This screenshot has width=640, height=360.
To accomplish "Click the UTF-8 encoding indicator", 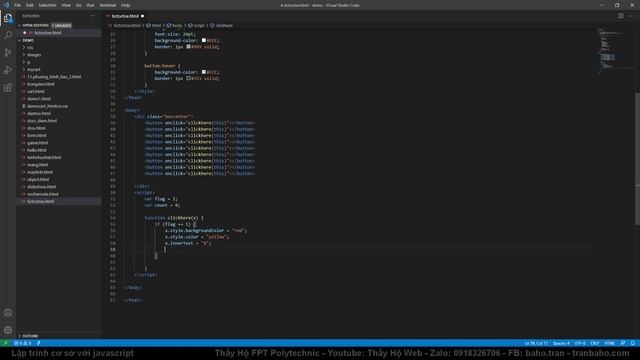I will [x=580, y=343].
